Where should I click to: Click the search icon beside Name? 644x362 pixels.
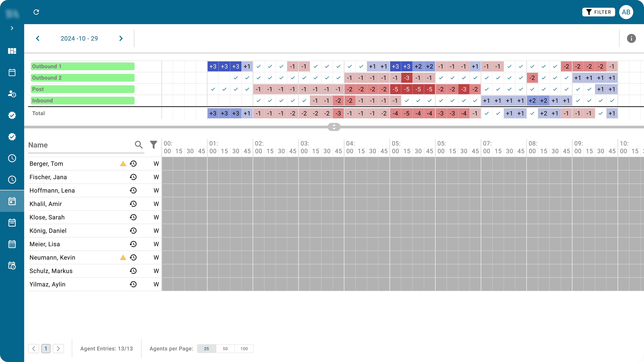139,145
